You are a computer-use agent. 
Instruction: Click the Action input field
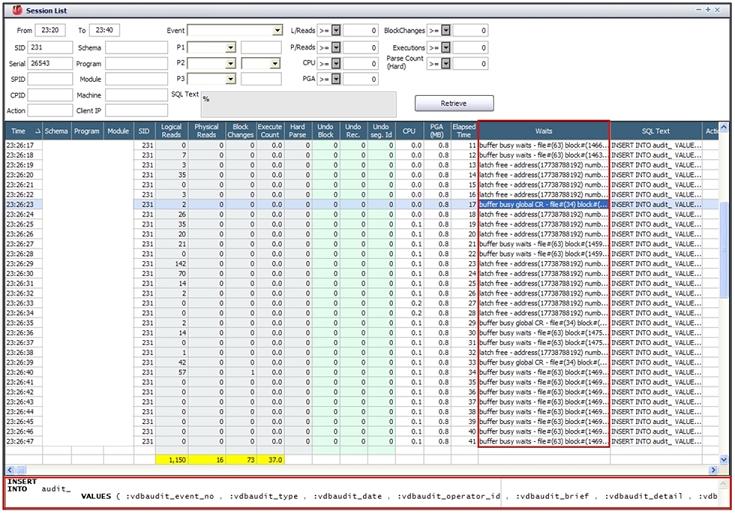(50, 111)
